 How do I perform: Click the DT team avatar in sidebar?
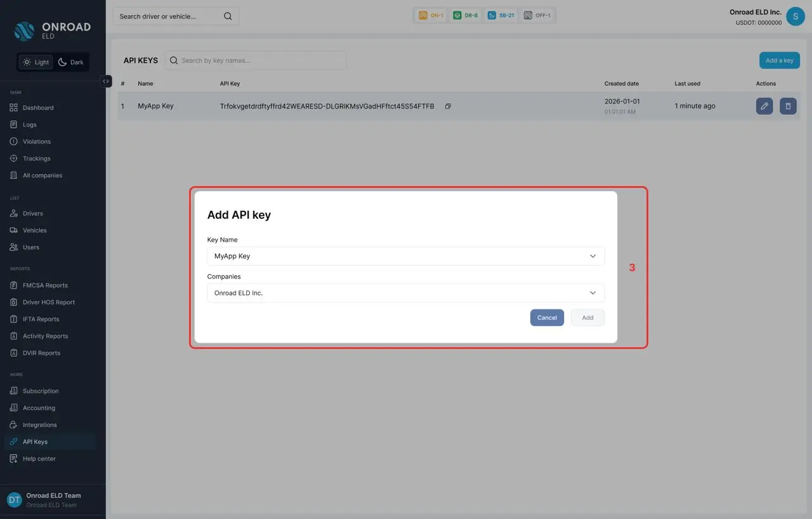pos(14,500)
